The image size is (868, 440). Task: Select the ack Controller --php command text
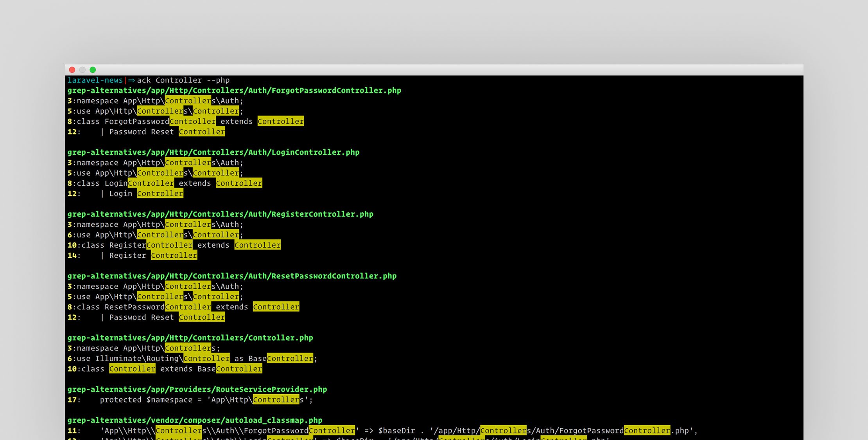[x=183, y=80]
